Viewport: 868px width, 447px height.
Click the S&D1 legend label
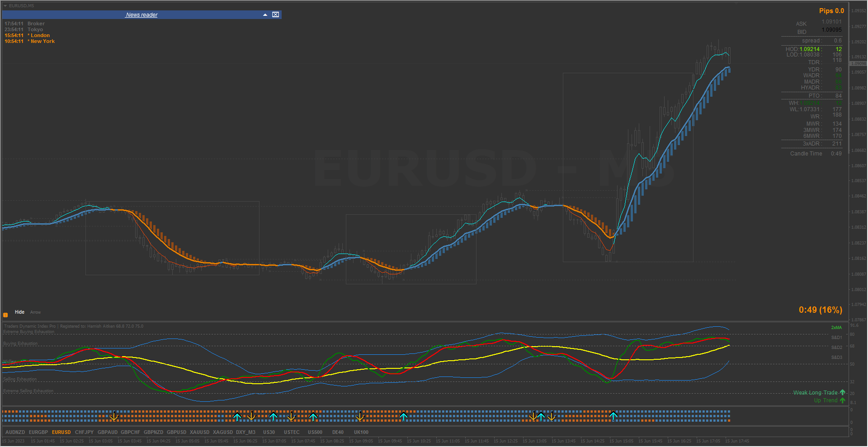(836, 338)
